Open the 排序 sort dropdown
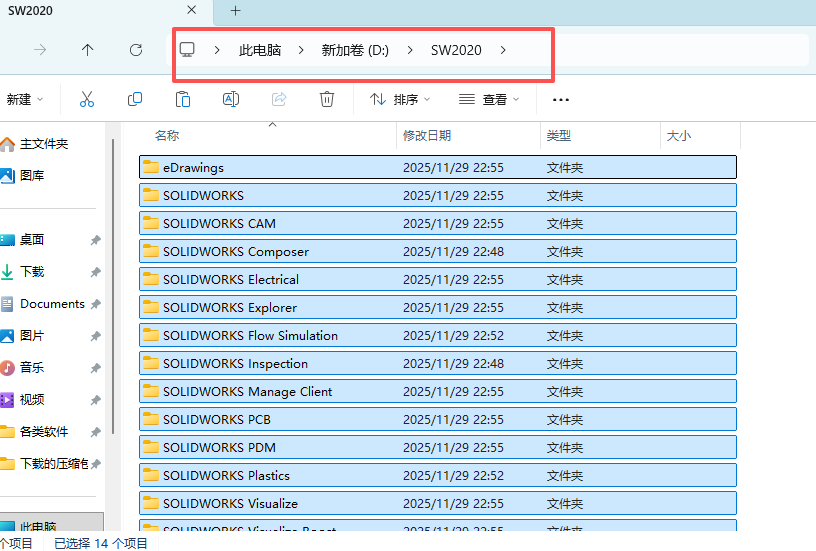 pos(400,99)
